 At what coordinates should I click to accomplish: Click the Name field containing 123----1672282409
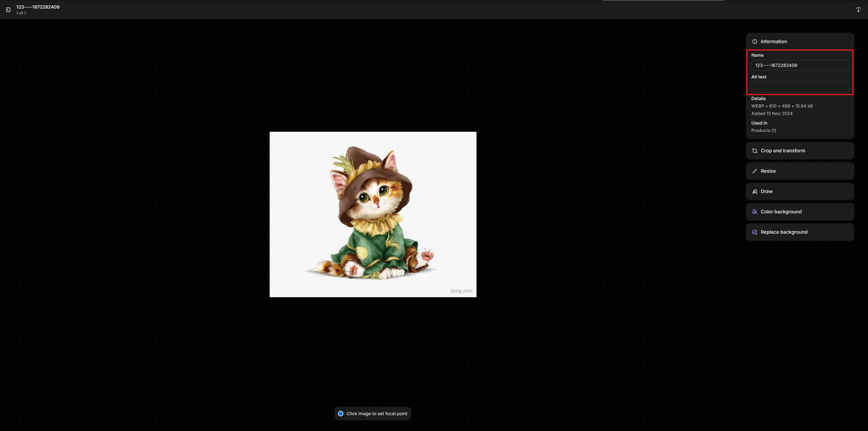point(800,65)
